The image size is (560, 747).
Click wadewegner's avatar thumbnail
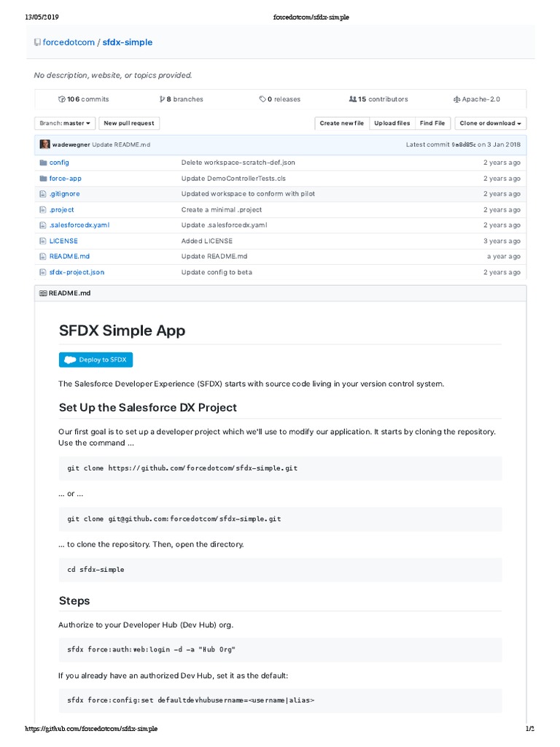pos(45,144)
